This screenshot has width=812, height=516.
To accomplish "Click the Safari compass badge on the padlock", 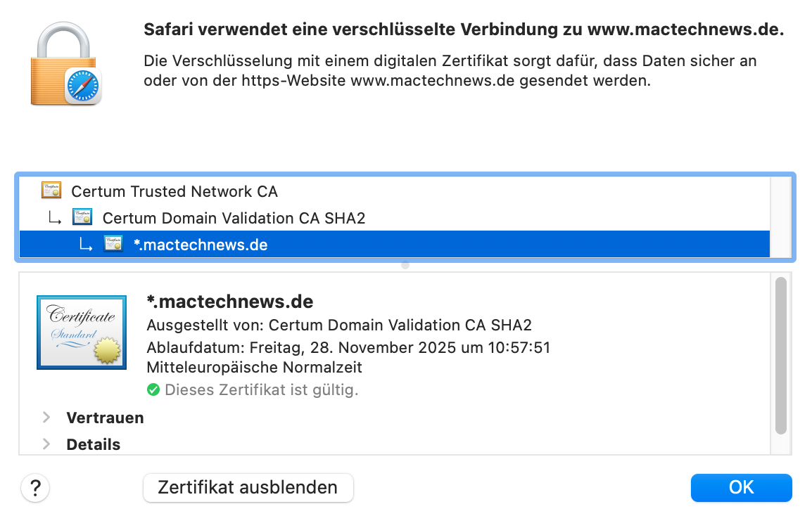I will [x=83, y=86].
